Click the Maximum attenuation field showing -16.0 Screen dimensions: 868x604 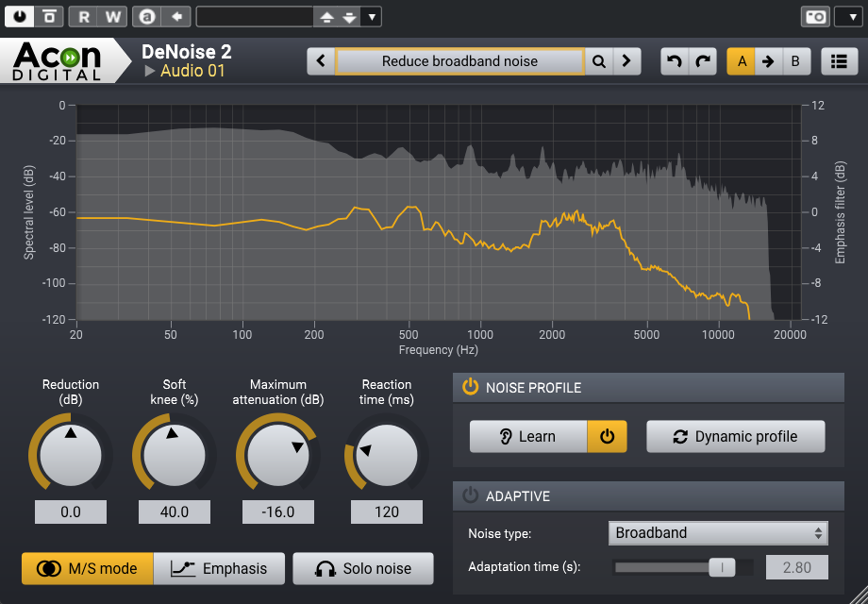pyautogui.click(x=278, y=512)
